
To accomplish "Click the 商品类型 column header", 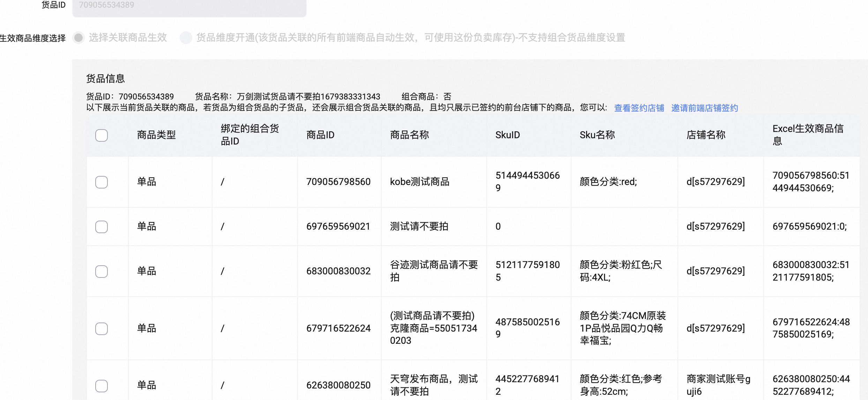I will 156,135.
